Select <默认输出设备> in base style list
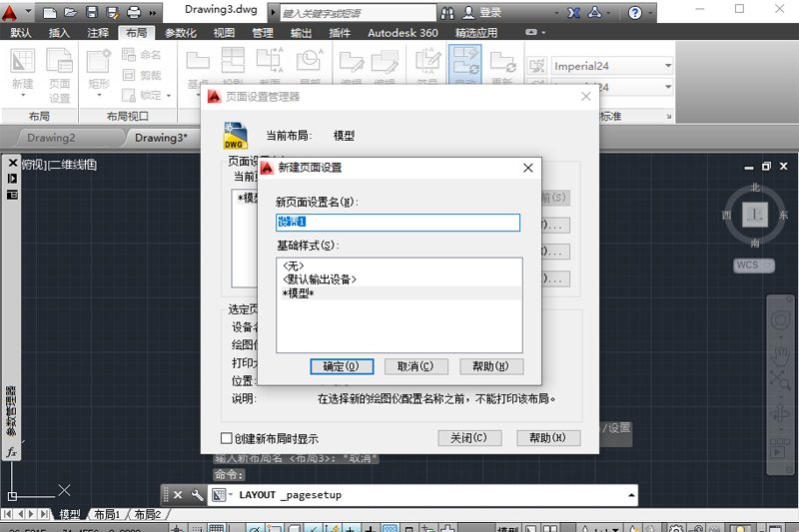The width and height of the screenshot is (799, 532). [400, 279]
